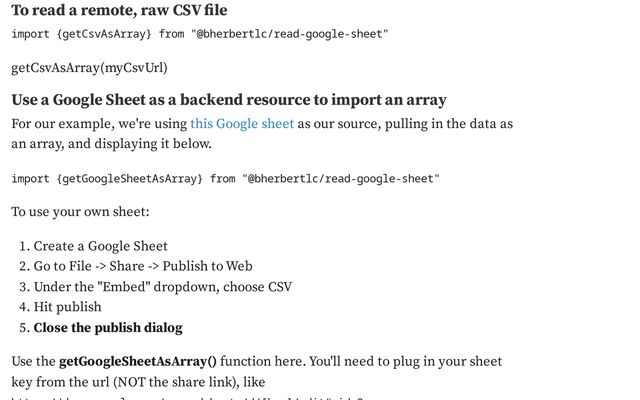
Task: Click the package name in the getGoogleSheetAsArray import
Action: pos(341,179)
